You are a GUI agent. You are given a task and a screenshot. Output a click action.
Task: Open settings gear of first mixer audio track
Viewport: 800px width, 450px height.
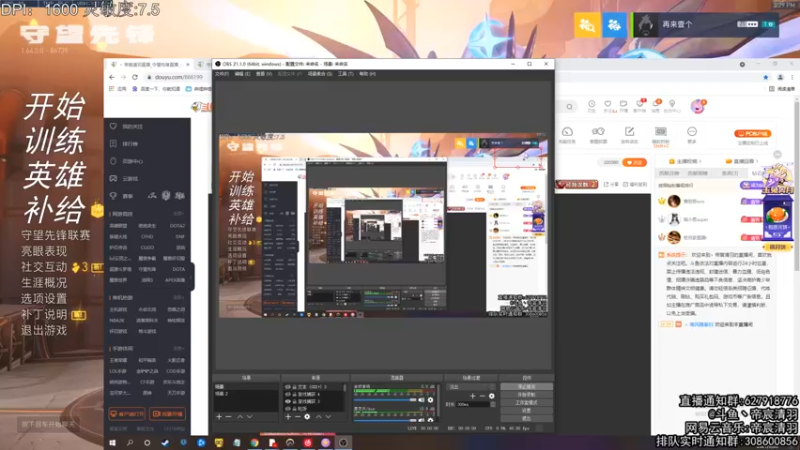430,400
